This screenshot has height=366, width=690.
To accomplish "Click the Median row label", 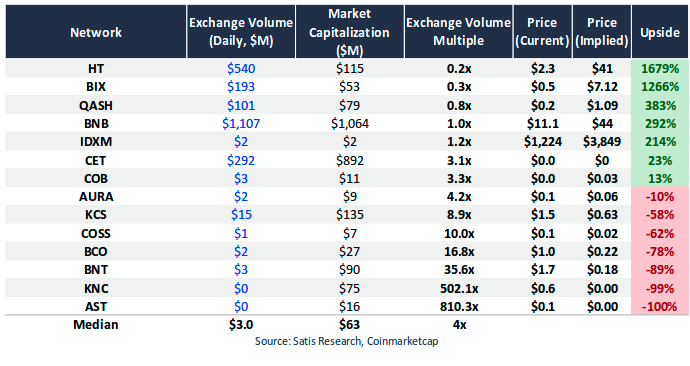I will point(96,325).
